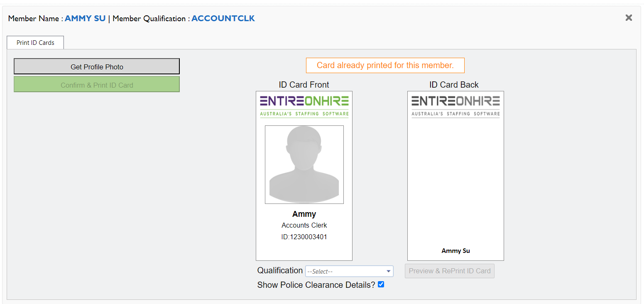Click the ID Card Back preview thumbnail
Viewport: 644px width, 304px height.
pos(455,175)
